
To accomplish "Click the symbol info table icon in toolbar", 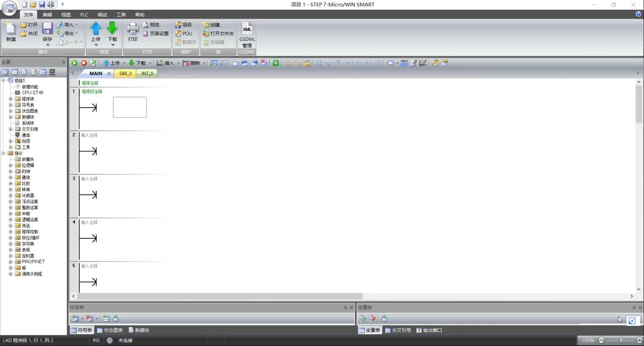I will [x=404, y=63].
